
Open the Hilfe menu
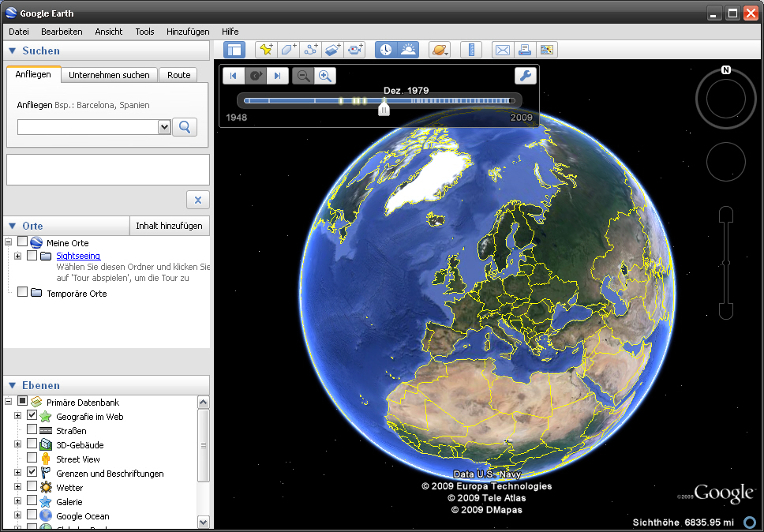tap(230, 32)
